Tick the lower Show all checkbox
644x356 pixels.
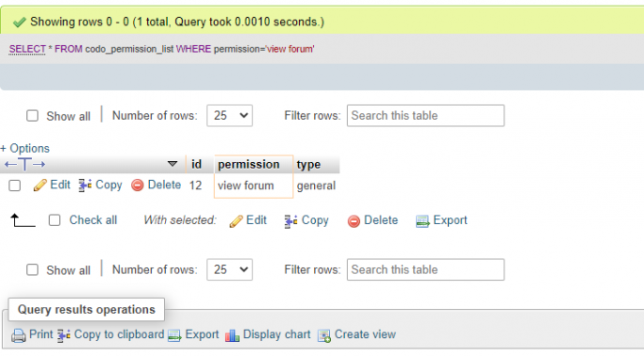pyautogui.click(x=32, y=270)
